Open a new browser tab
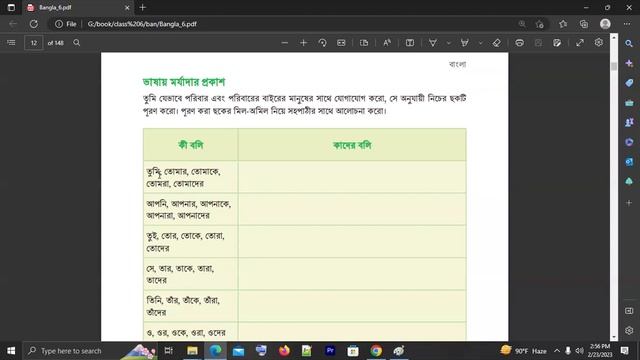This screenshot has width=640, height=360. pyautogui.click(x=142, y=7)
